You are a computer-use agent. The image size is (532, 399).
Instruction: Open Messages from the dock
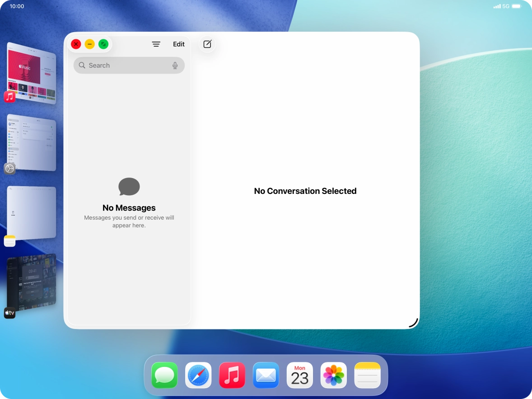coord(164,375)
